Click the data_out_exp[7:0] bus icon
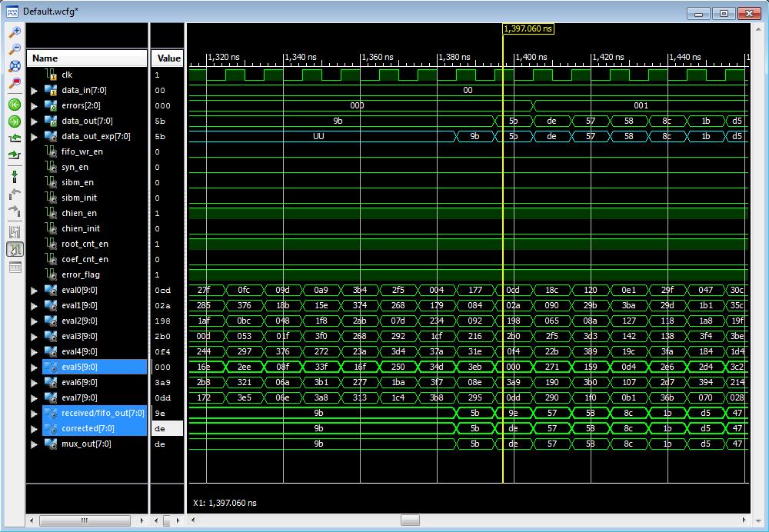The image size is (769, 532). point(51,136)
